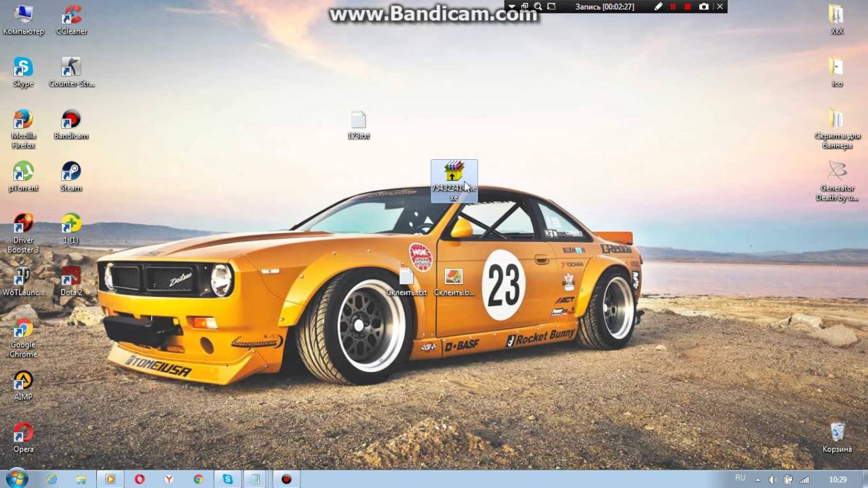
Task: Open the media player taskbar button
Action: pos(110,479)
